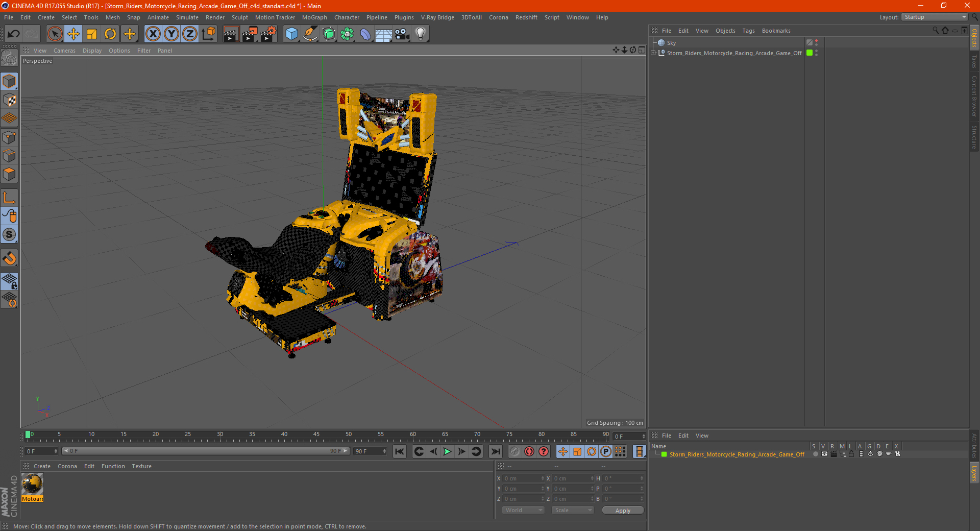Go to end of animation
Screen dimensions: 980x531
coord(495,451)
